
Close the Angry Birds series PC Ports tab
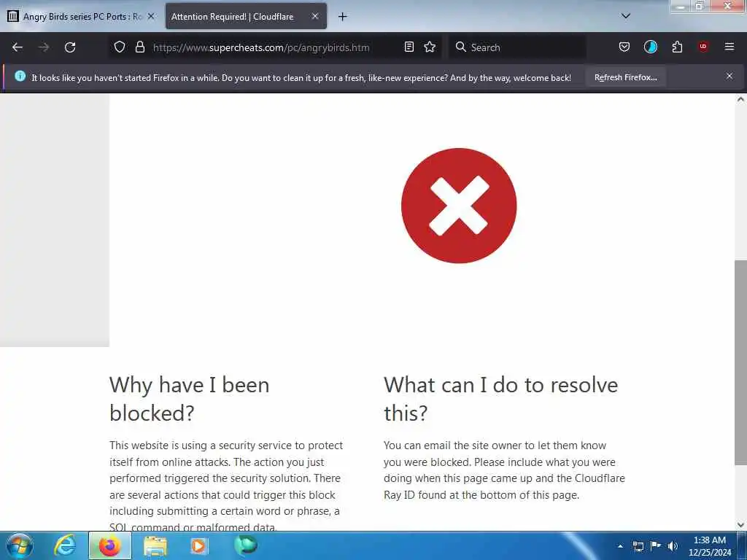[151, 16]
